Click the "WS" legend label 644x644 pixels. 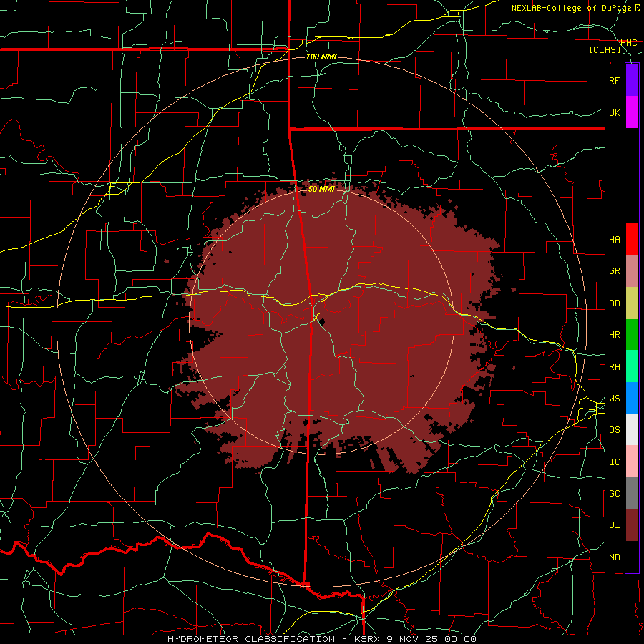(x=615, y=399)
